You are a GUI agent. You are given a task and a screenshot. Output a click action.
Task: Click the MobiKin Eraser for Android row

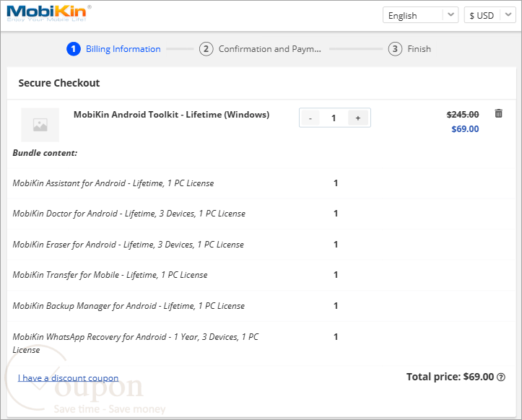pyautogui.click(x=261, y=245)
